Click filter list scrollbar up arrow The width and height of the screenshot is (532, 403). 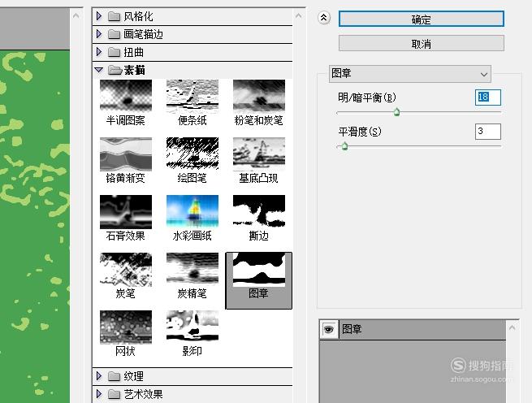pyautogui.click(x=299, y=15)
